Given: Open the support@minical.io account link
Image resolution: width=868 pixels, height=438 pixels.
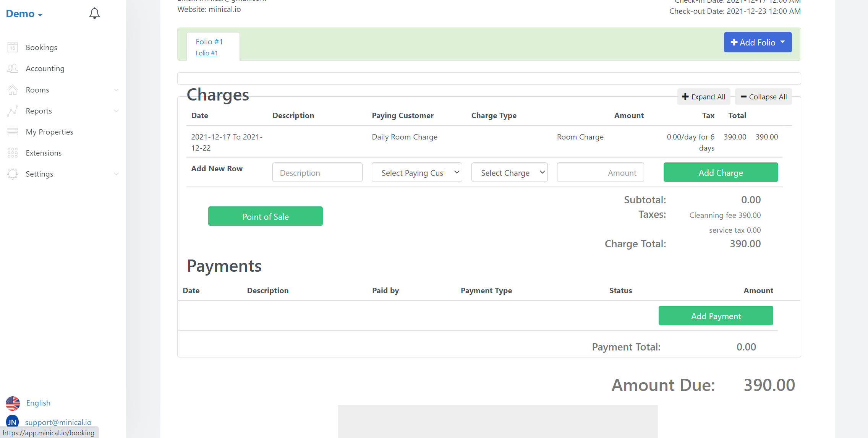Looking at the screenshot, I should [58, 422].
